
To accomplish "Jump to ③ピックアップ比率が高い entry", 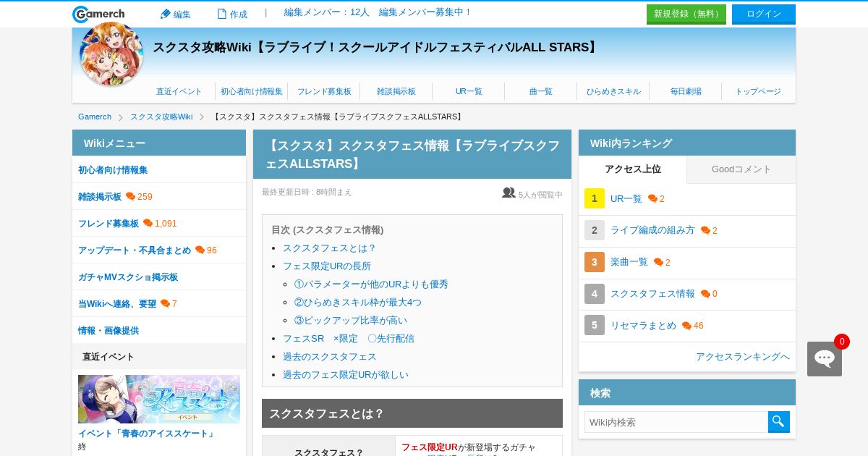I will (x=351, y=321).
